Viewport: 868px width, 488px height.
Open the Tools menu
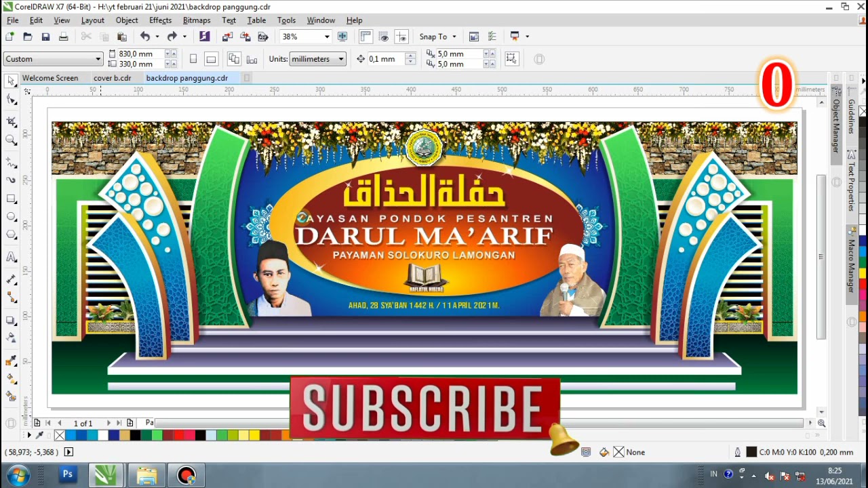click(287, 20)
